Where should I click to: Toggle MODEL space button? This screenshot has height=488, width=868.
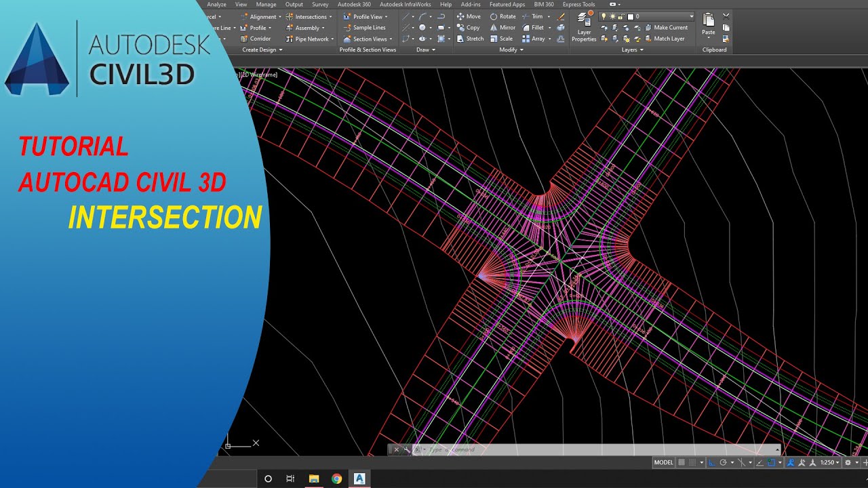point(664,462)
